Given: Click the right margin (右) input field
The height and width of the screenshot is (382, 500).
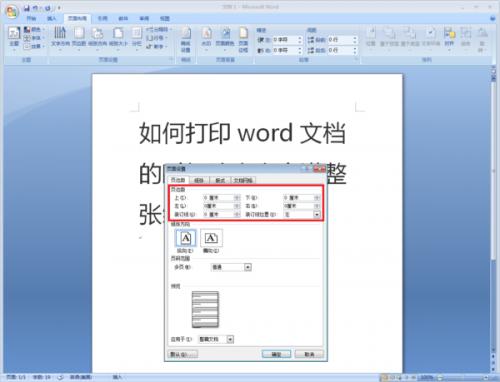Looking at the screenshot, I should (301, 206).
